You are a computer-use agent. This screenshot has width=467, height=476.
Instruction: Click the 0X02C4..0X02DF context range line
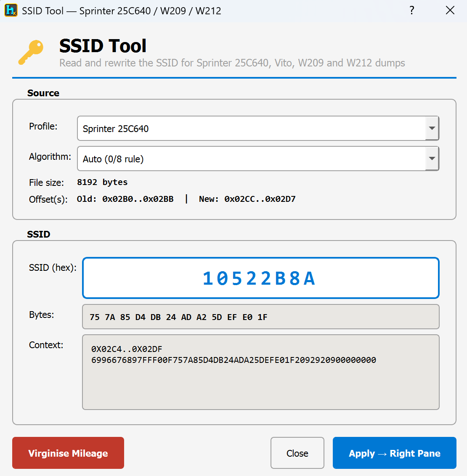(127, 349)
